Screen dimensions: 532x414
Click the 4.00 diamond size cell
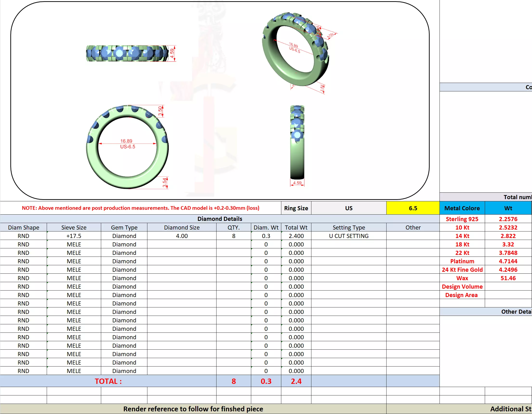point(182,236)
